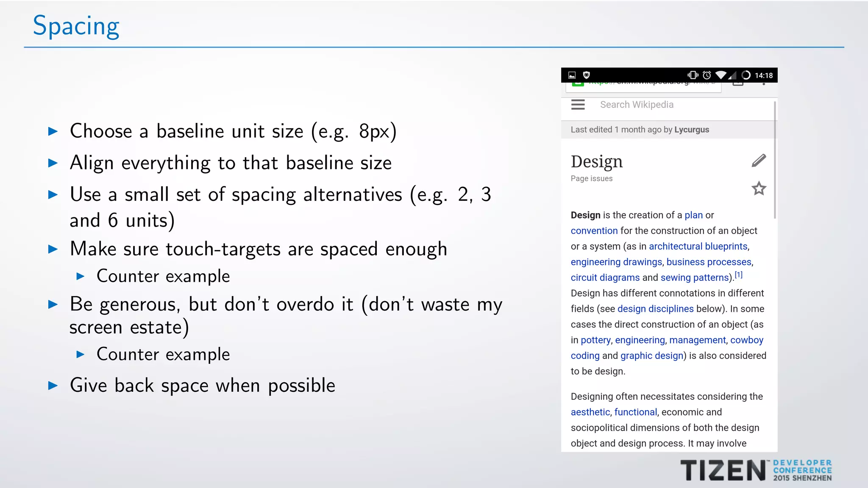Click the image notification icon in status bar
This screenshot has height=488, width=868.
572,75
